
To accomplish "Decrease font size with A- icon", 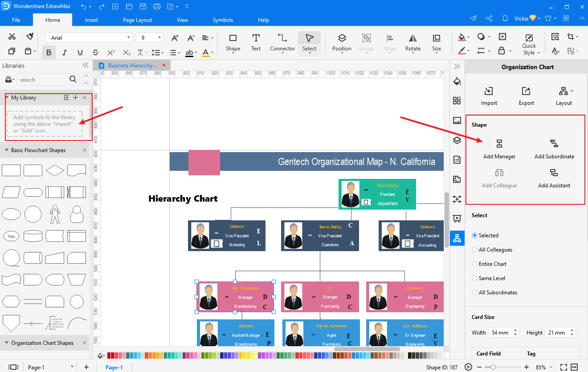I will [x=191, y=38].
